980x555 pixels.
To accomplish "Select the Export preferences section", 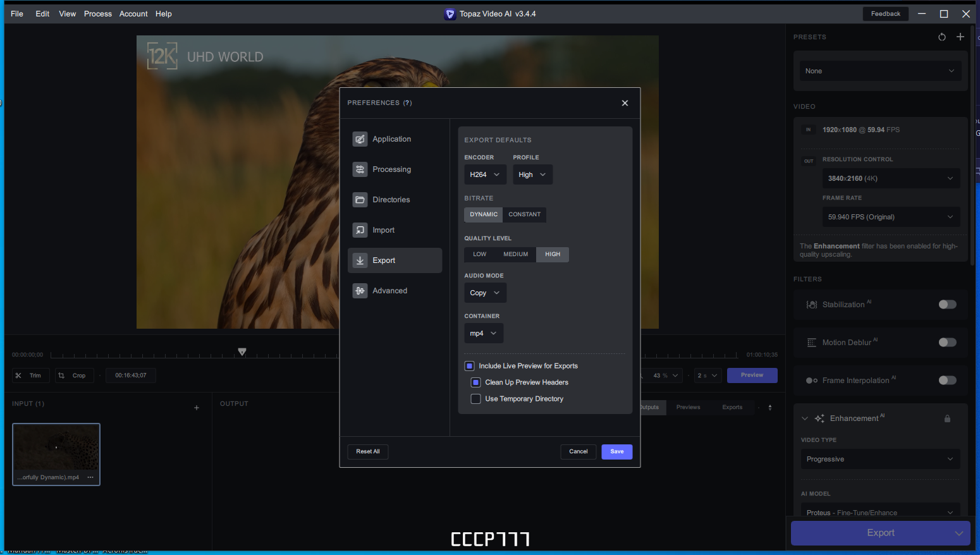I will click(x=395, y=260).
